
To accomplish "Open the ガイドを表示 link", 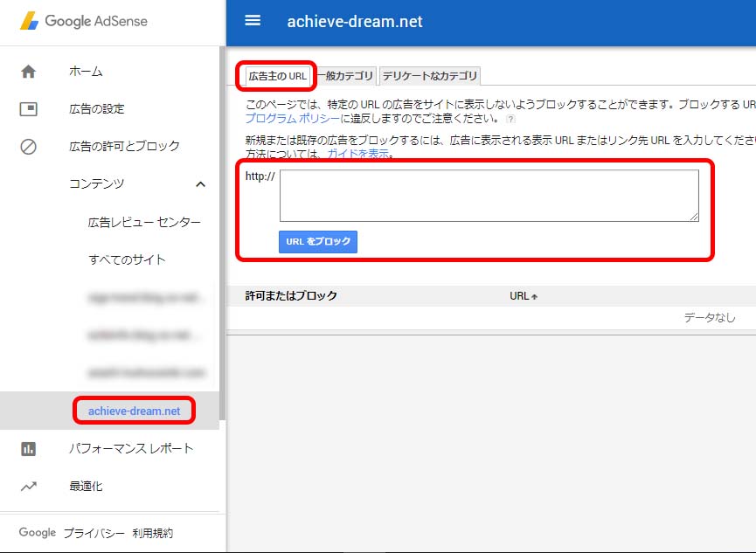I will [358, 154].
